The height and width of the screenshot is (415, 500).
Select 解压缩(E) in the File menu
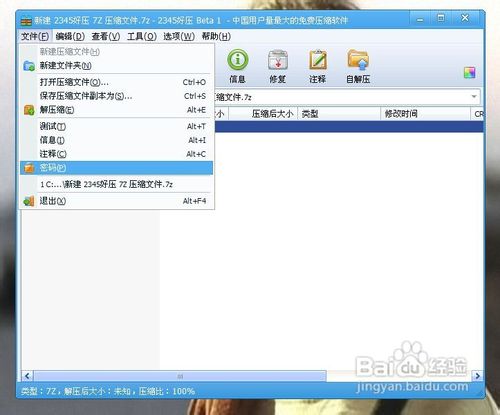(x=116, y=110)
